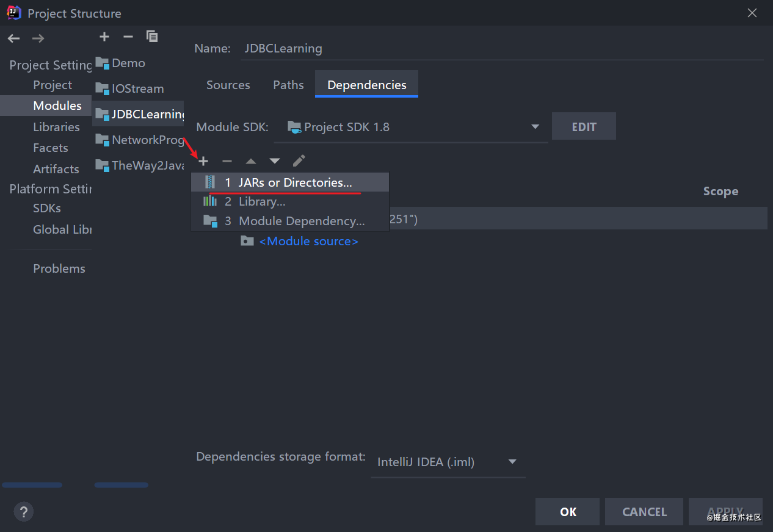Open Libraries settings
The image size is (773, 532).
pyautogui.click(x=56, y=127)
